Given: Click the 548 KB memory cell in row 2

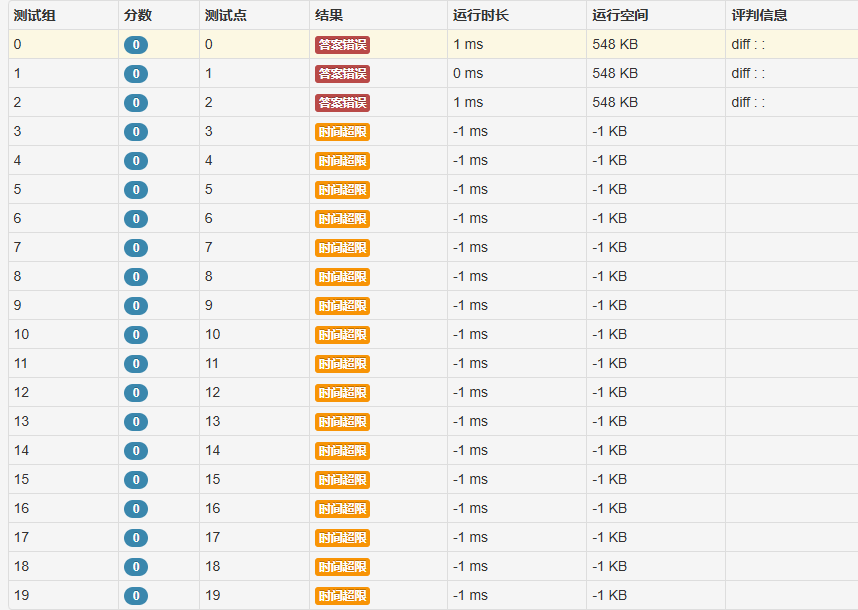Looking at the screenshot, I should [x=615, y=103].
